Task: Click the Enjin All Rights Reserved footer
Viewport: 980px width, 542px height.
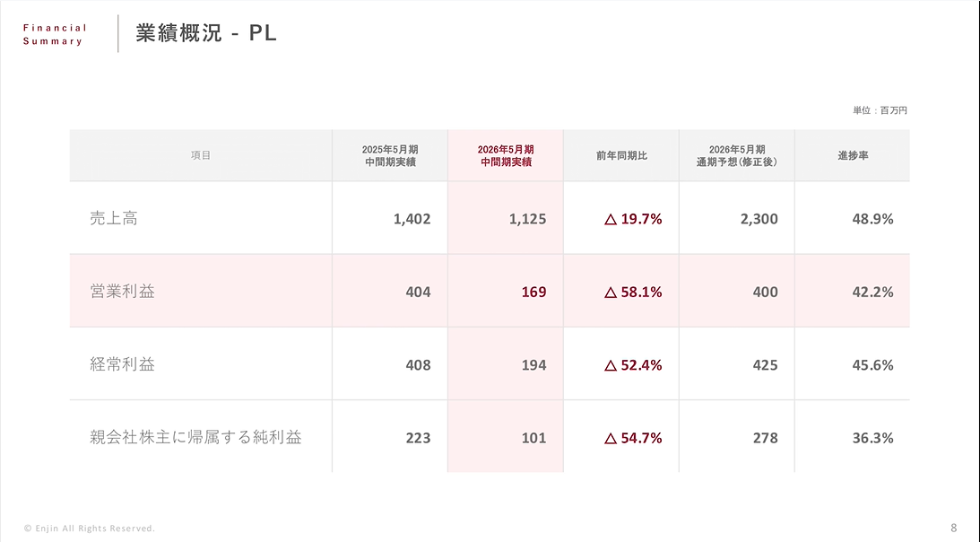Action: click(x=90, y=528)
